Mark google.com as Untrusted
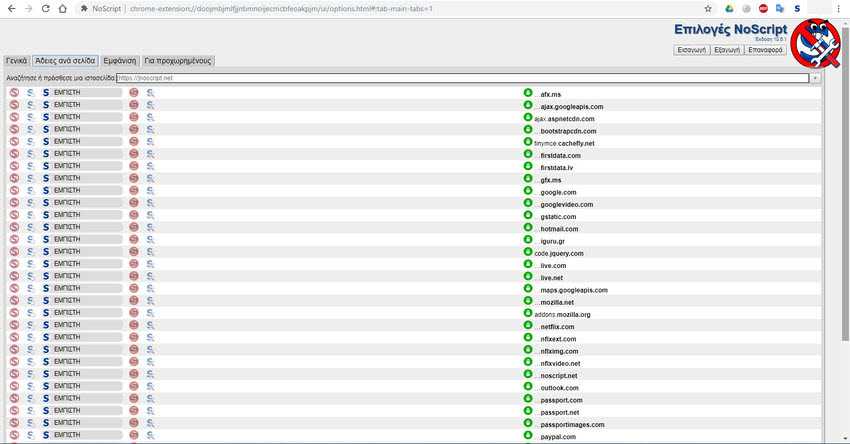 pyautogui.click(x=134, y=190)
